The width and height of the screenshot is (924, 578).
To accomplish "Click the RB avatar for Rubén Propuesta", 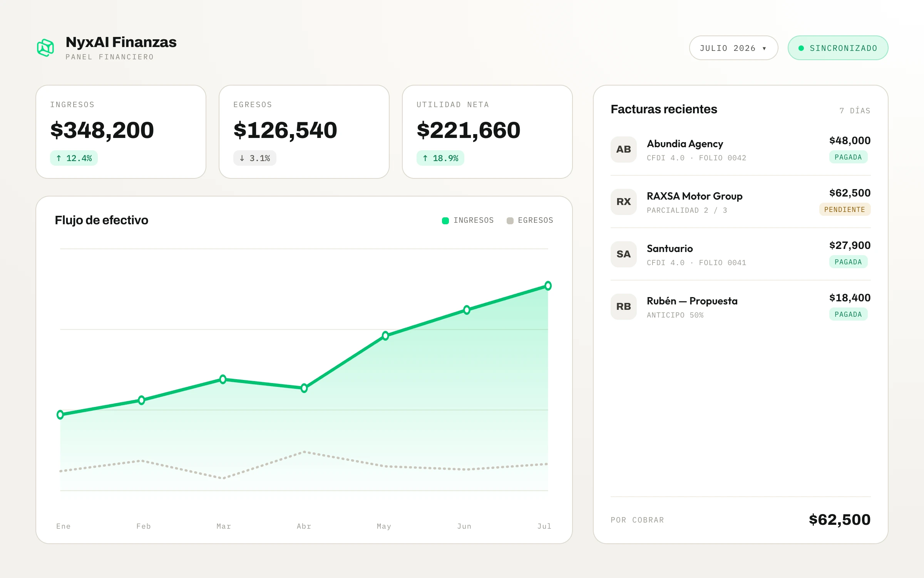I will point(623,307).
